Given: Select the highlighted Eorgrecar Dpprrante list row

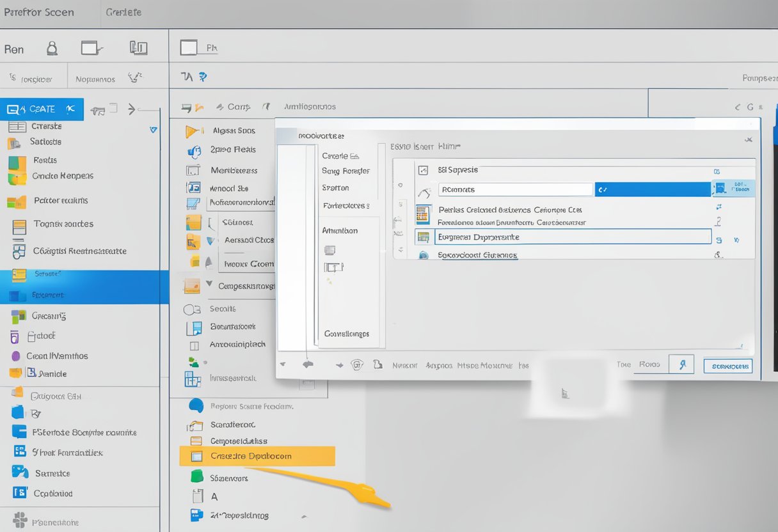Looking at the screenshot, I should coord(571,237).
